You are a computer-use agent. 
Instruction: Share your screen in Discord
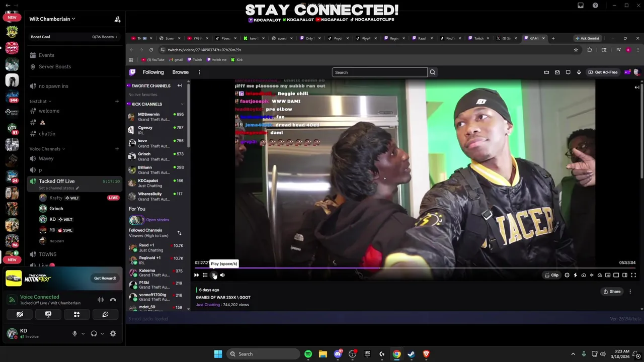pyautogui.click(x=48, y=314)
